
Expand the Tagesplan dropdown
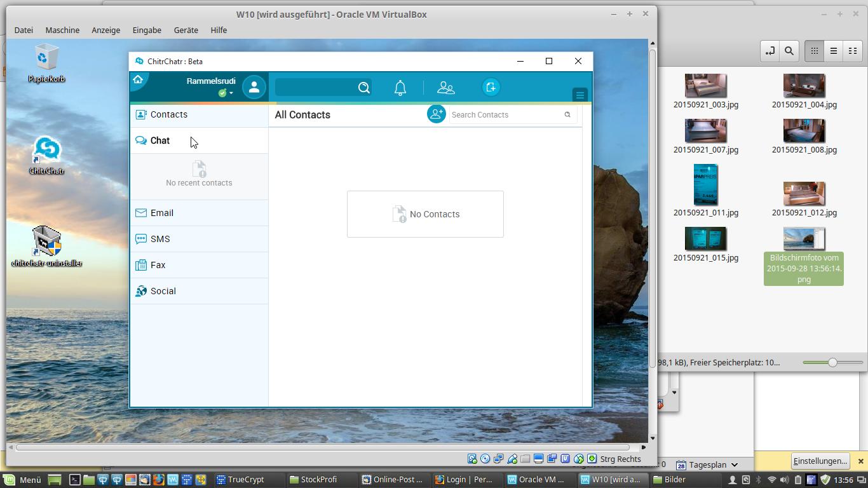[735, 465]
